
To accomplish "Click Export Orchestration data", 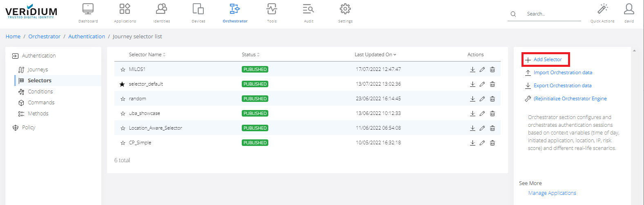I will pos(562,86).
